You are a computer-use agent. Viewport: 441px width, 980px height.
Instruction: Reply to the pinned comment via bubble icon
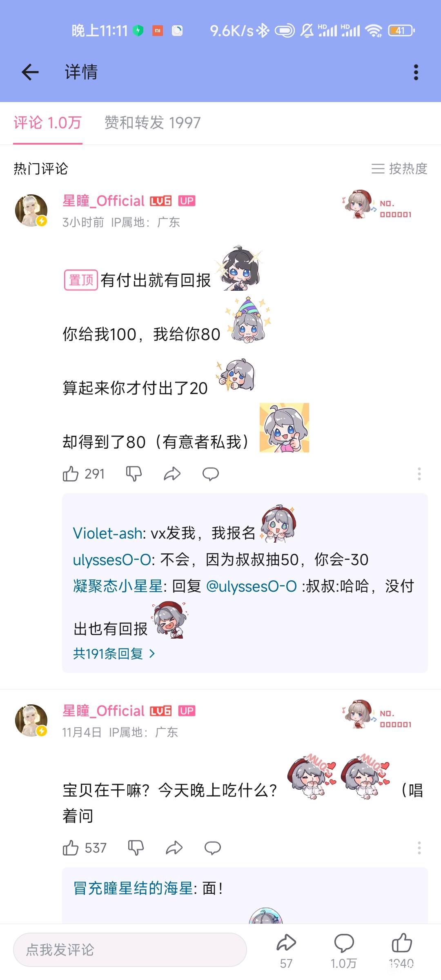211,474
